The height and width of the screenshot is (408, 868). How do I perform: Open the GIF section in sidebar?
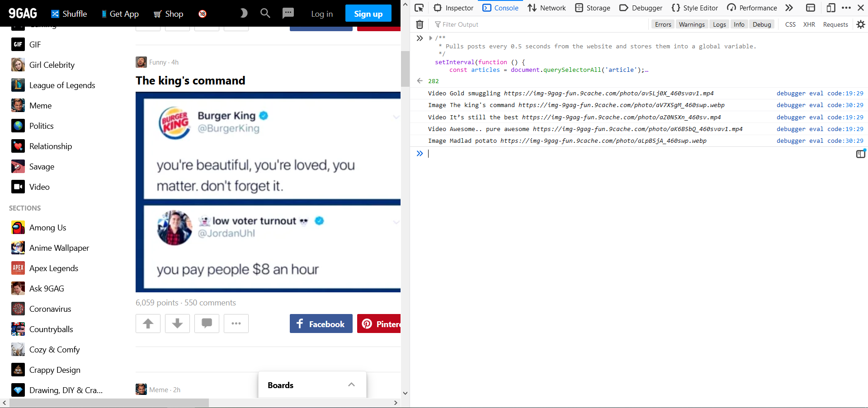click(x=26, y=44)
